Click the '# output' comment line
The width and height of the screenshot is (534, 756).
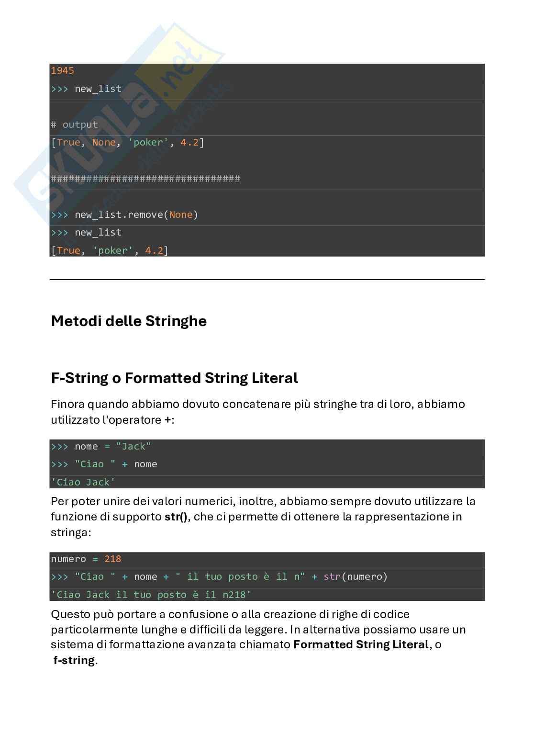click(75, 124)
